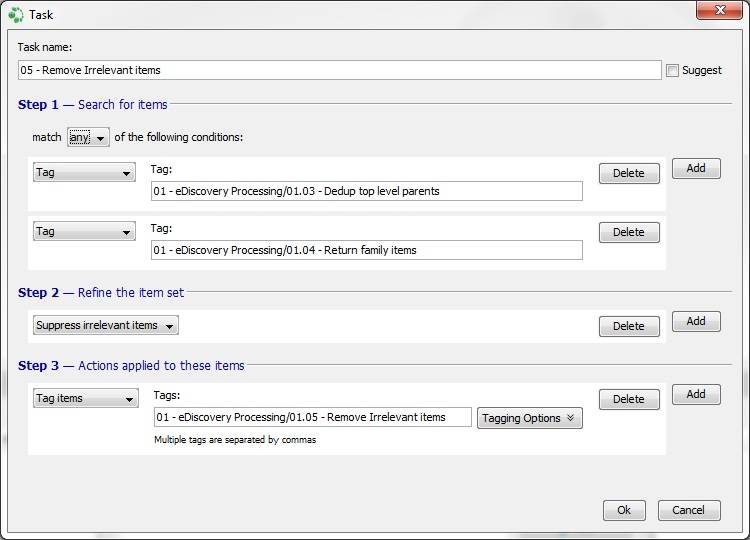The height and width of the screenshot is (540, 750).
Task: Open the Tag items action dropdown
Action: [x=86, y=398]
